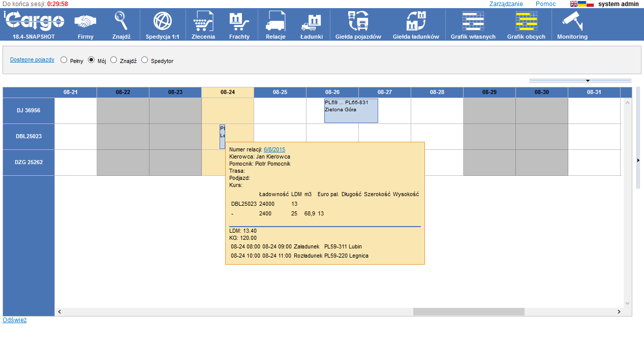Open the Firmy handshake icon

click(85, 22)
